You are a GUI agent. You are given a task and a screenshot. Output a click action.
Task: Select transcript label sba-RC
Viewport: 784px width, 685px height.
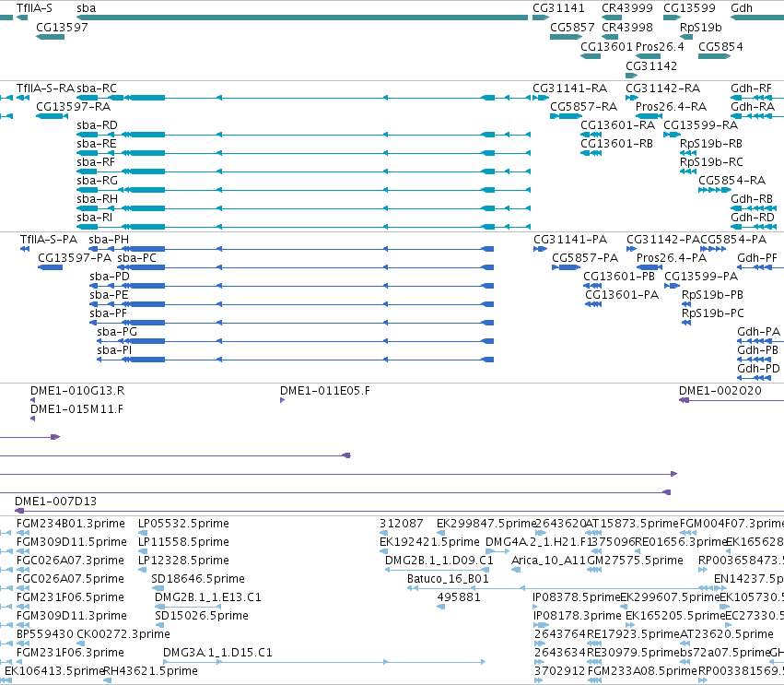tap(97, 89)
